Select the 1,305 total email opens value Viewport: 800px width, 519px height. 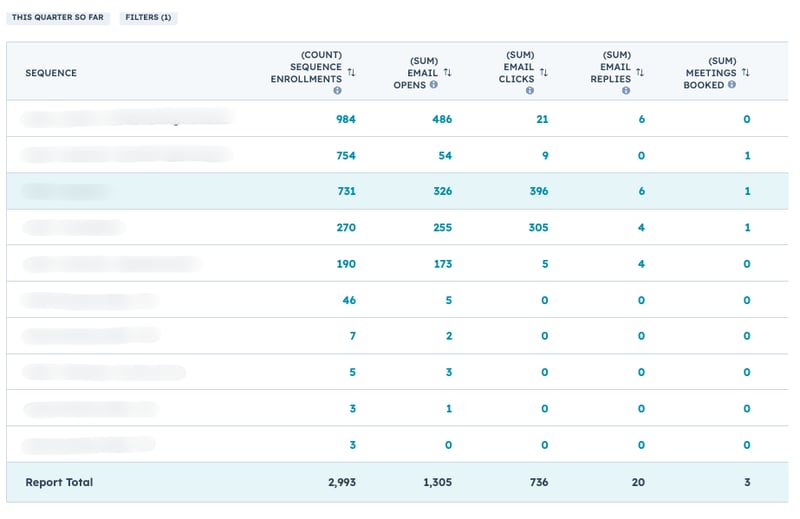[x=438, y=482]
